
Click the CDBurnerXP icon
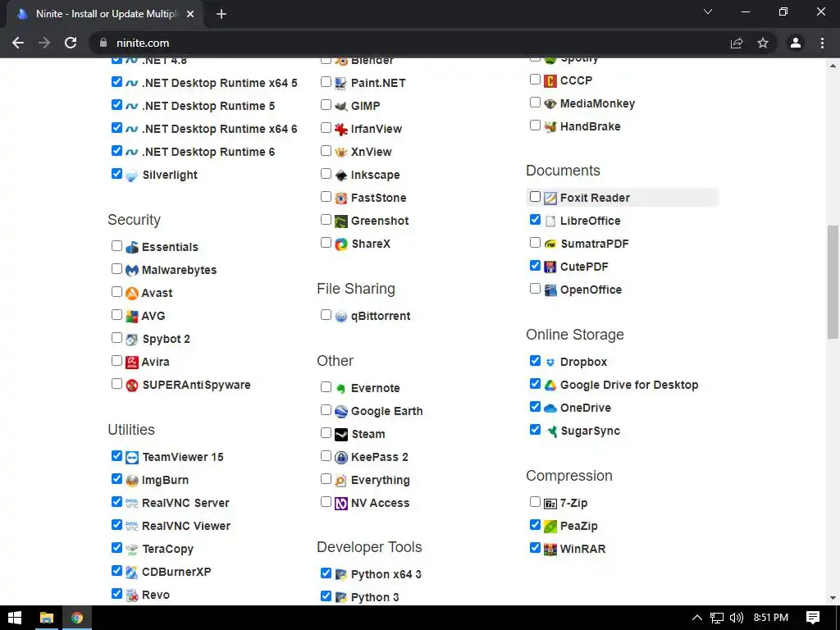tap(132, 572)
